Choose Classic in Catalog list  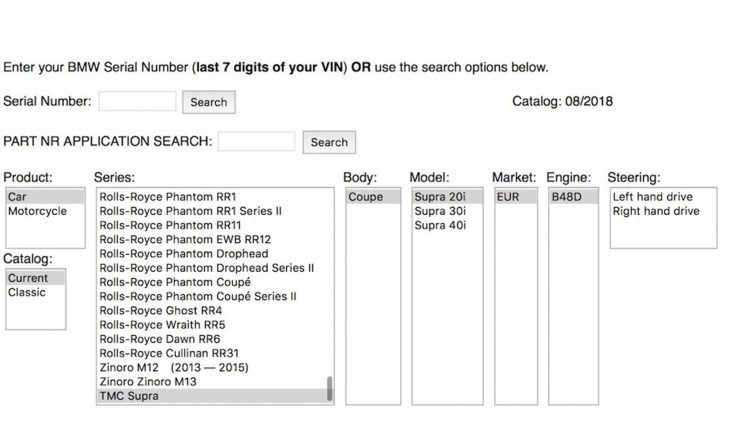point(35,292)
